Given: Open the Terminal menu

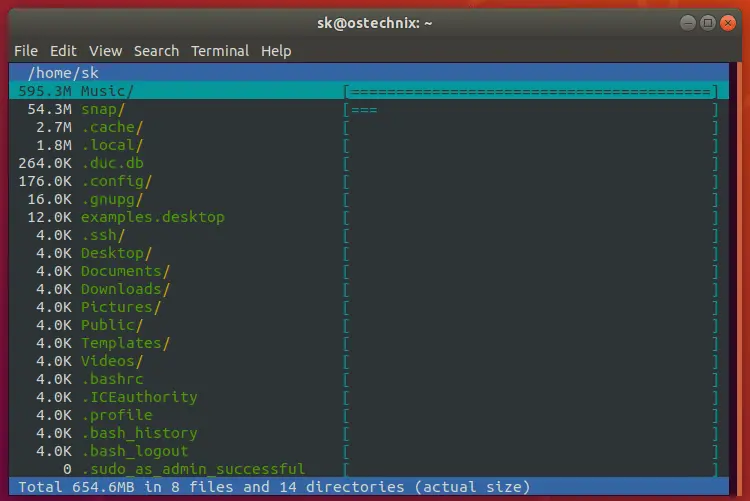Looking at the screenshot, I should click(x=220, y=51).
